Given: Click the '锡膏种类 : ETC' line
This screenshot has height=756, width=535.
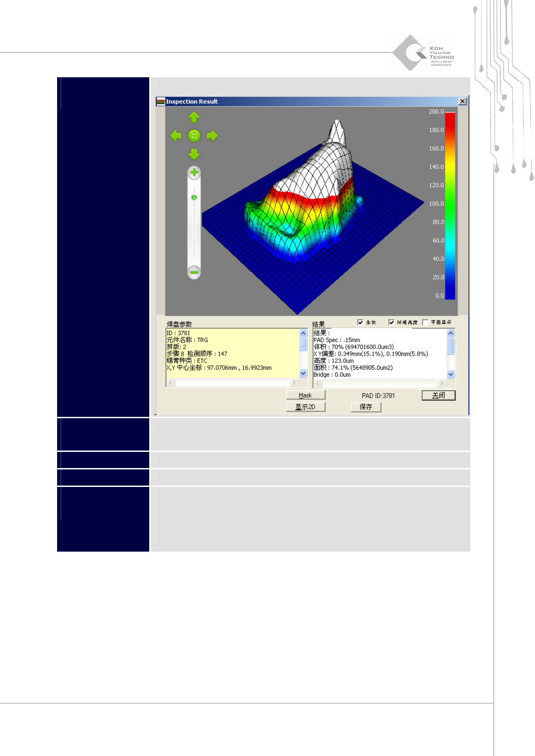Looking at the screenshot, I should coord(187,361).
